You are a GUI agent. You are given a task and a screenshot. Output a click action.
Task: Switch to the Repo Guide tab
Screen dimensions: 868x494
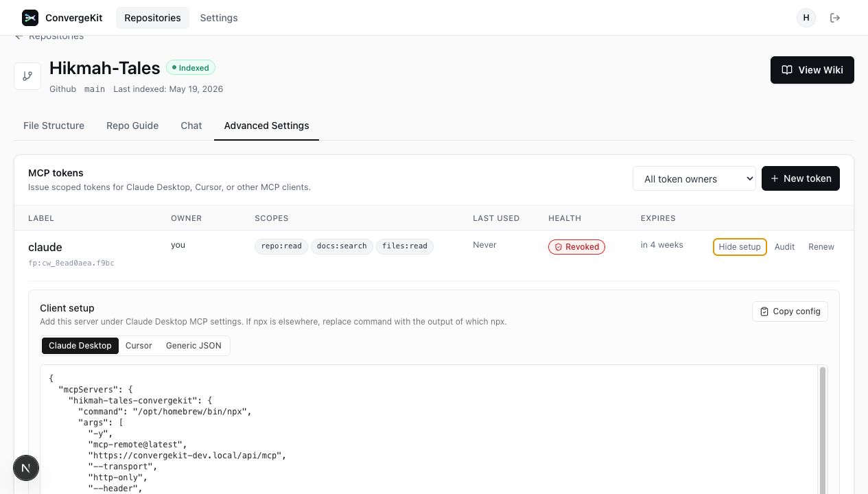132,126
